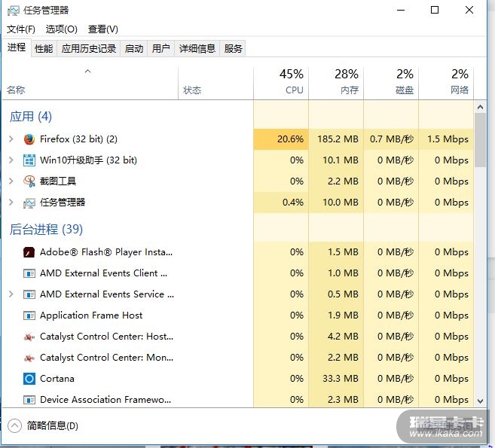
Task: Expand the AMD External Events Service row
Action: (x=11, y=294)
